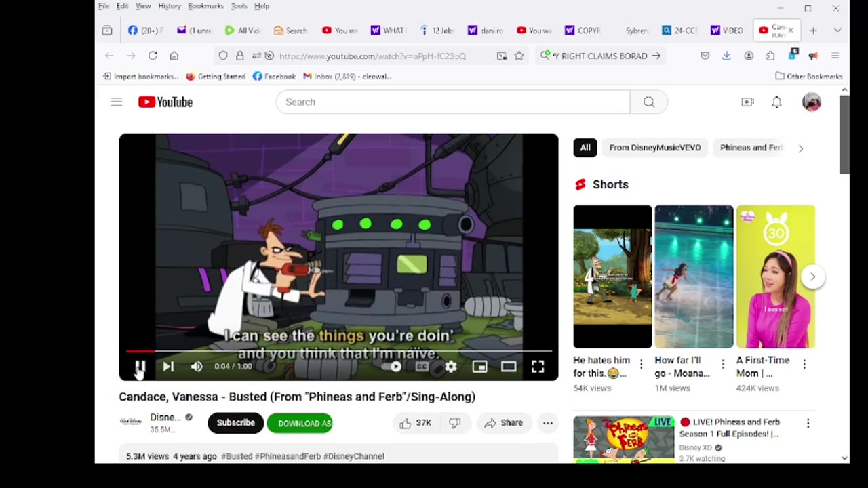Click the green DOWNLOAD AS button

point(300,423)
